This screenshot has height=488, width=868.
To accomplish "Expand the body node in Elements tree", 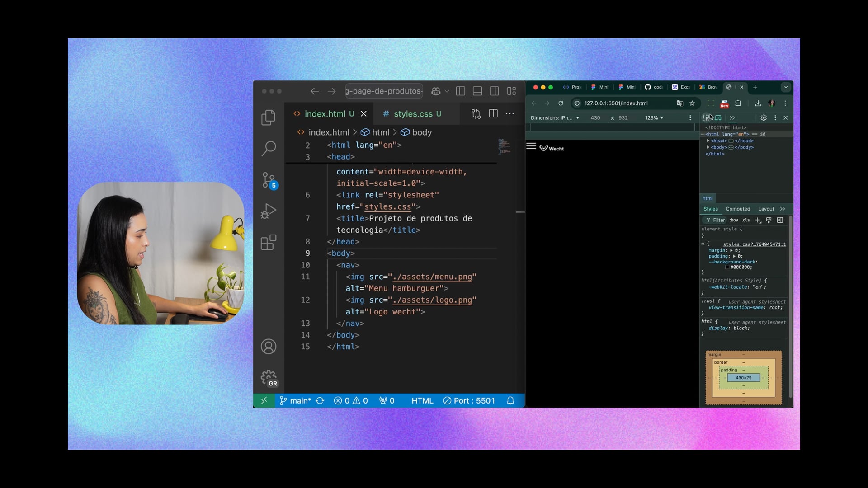I will tap(708, 147).
